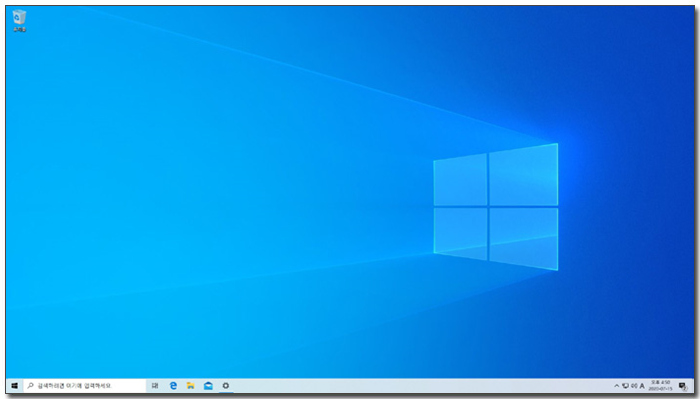Open the network status tray icon

[x=625, y=386]
